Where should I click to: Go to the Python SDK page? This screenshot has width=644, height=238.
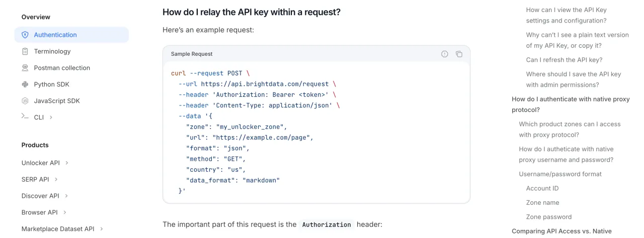pos(51,84)
